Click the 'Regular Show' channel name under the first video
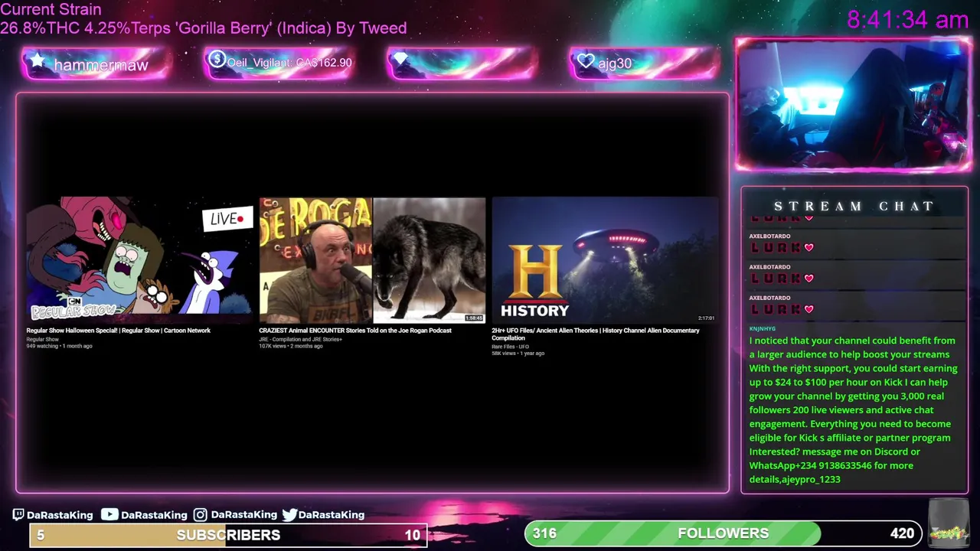Screen dimensions: 980x551 pyautogui.click(x=42, y=339)
